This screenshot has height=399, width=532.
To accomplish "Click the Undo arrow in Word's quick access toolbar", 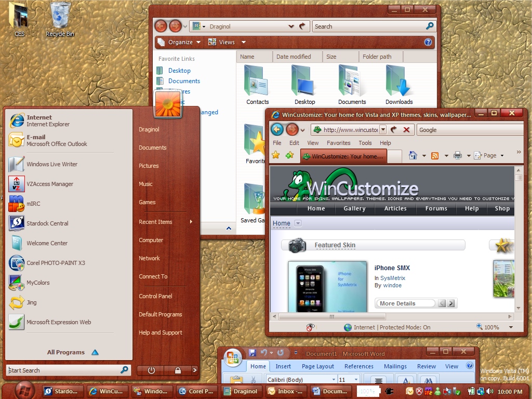I will coord(264,353).
